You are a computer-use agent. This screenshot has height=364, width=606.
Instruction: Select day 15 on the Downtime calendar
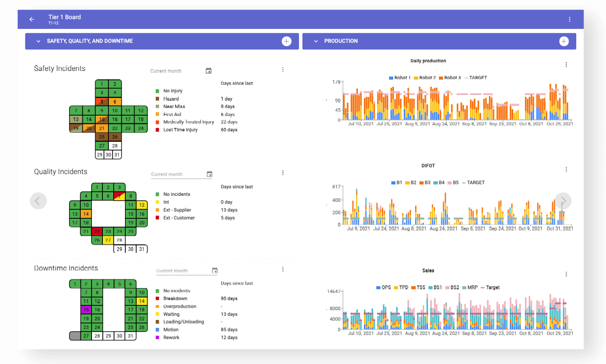point(86,309)
